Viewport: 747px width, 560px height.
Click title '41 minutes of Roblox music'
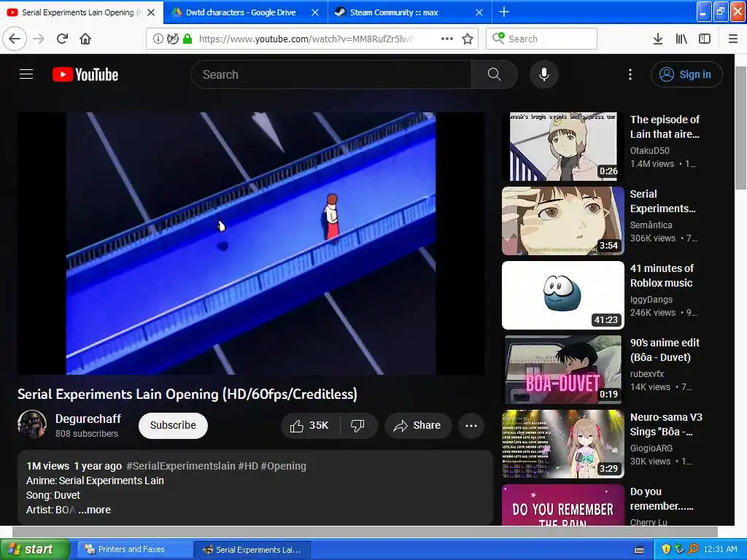pos(662,275)
